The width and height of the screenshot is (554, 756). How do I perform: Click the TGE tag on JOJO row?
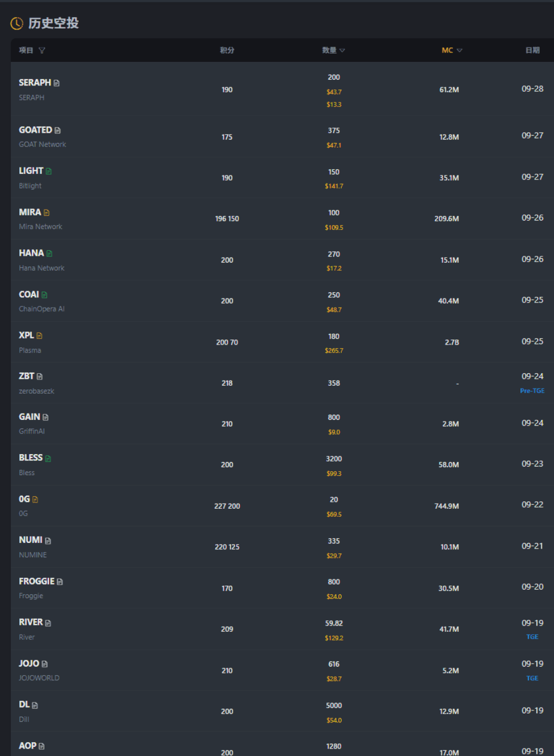pos(532,678)
